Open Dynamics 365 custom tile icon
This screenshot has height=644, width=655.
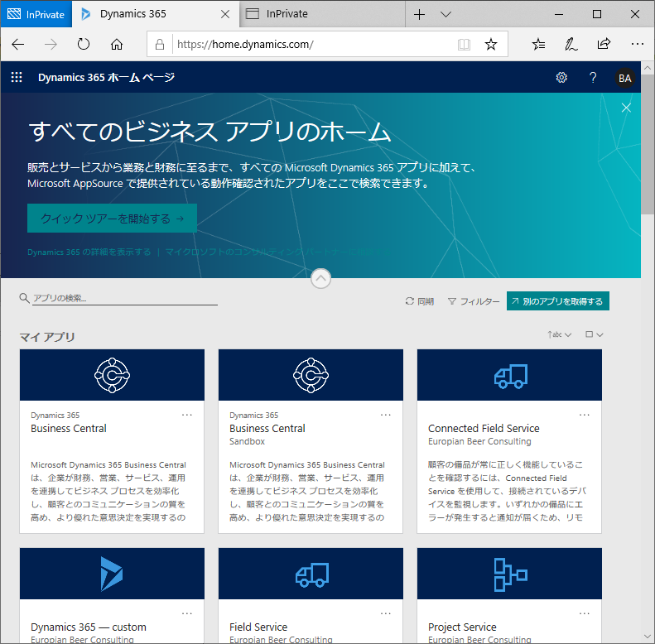(x=112, y=574)
